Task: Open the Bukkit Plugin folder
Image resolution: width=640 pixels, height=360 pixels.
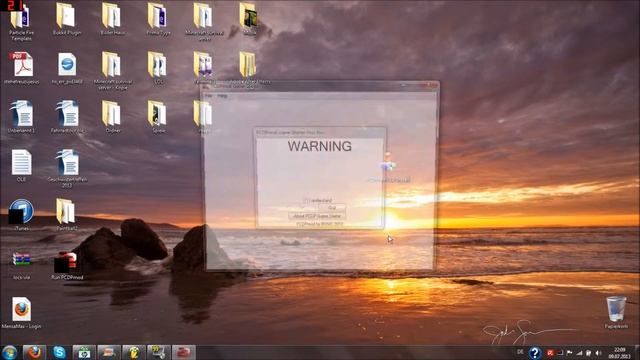Action: pyautogui.click(x=67, y=19)
